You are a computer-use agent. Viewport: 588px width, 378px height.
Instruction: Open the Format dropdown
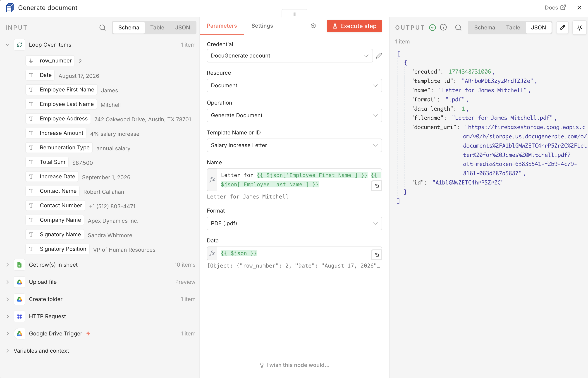(x=294, y=223)
